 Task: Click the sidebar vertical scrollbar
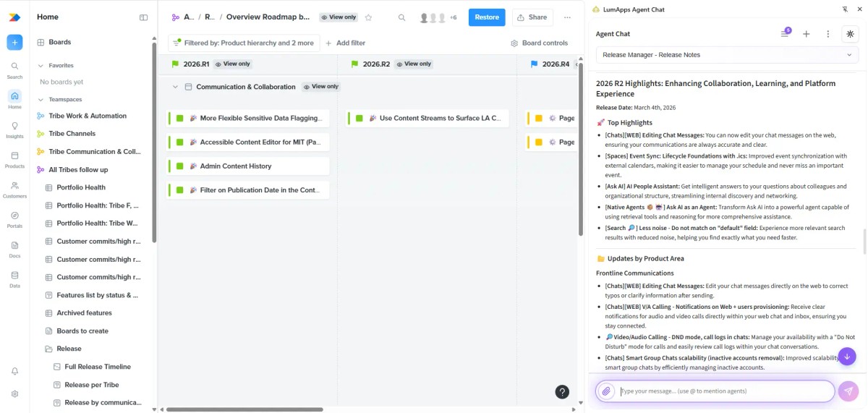click(x=154, y=143)
